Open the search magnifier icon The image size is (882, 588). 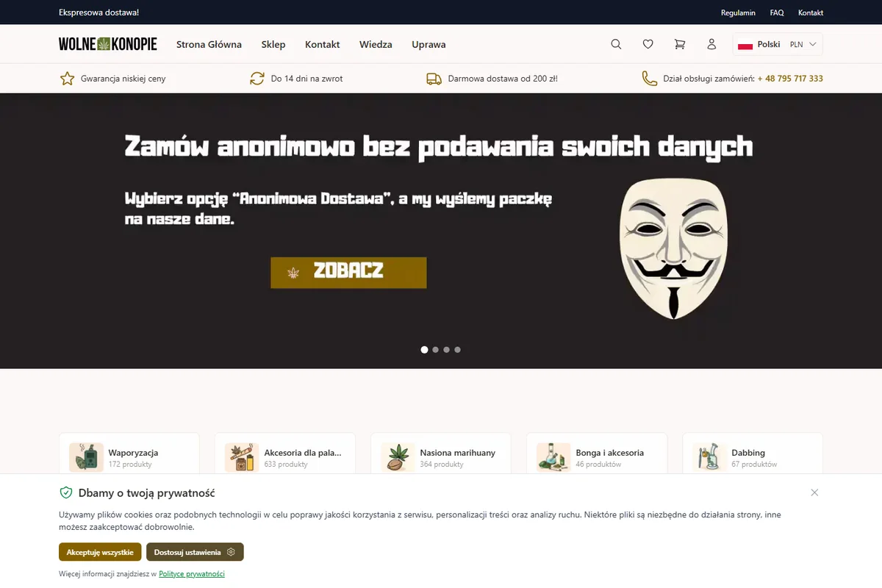[x=616, y=44]
